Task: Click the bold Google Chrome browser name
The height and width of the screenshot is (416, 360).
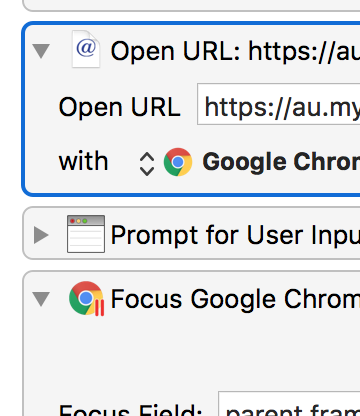Action: (x=281, y=162)
